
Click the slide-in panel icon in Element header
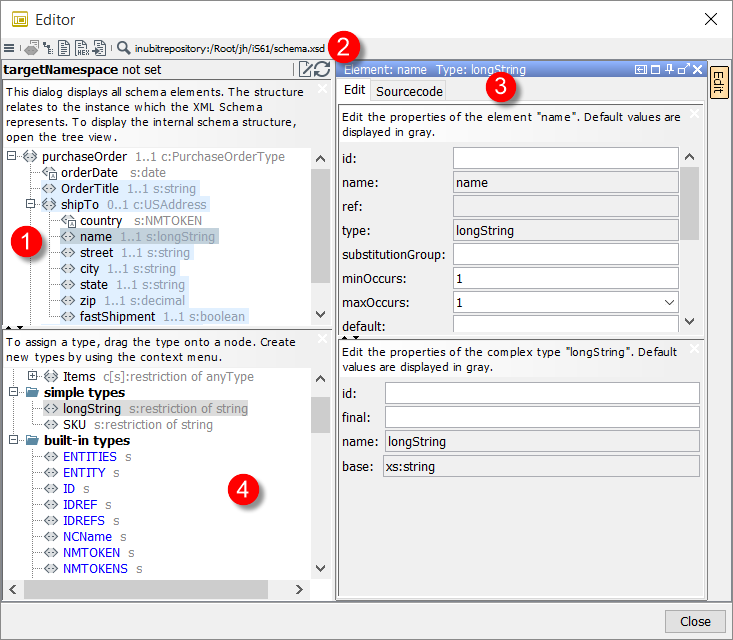(x=640, y=70)
